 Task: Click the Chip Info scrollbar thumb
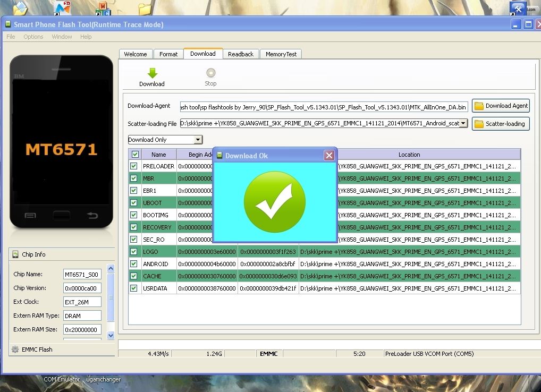tap(111, 297)
